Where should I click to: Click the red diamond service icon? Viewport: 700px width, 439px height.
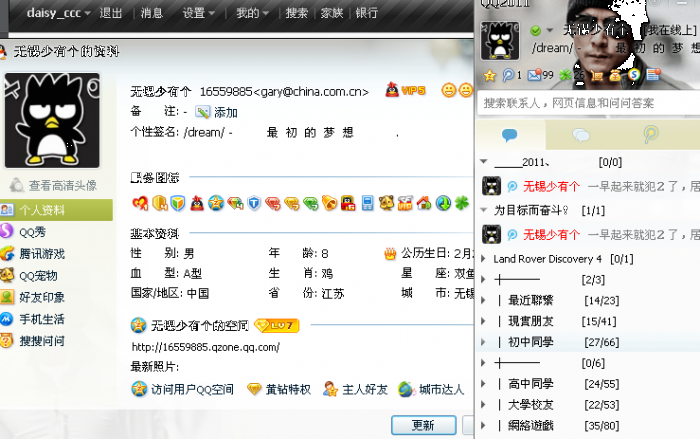pyautogui.click(x=272, y=204)
